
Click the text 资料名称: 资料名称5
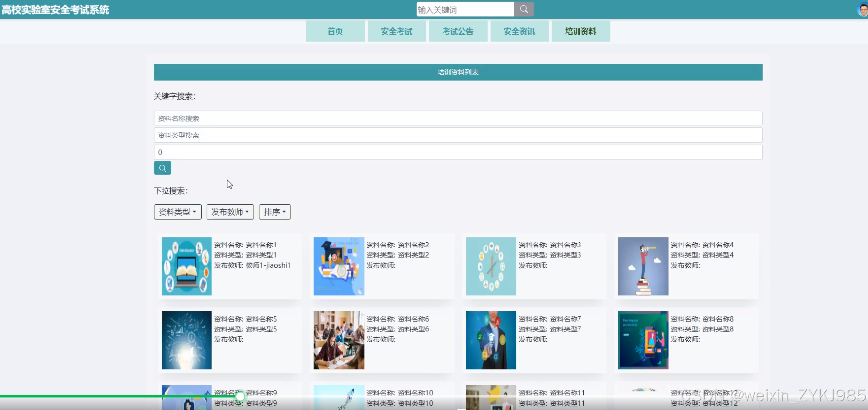click(246, 319)
